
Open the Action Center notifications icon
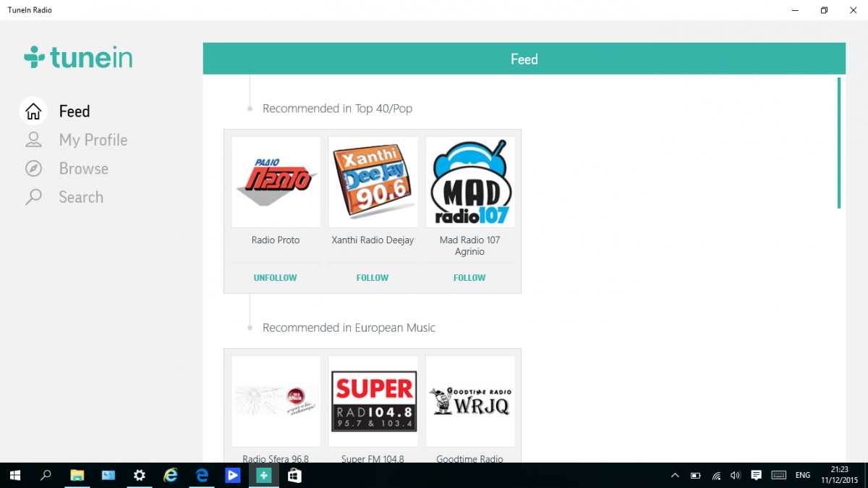click(756, 476)
